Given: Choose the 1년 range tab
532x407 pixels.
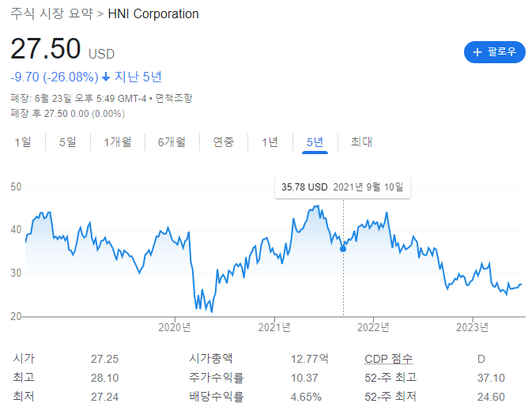Looking at the screenshot, I should [x=270, y=141].
